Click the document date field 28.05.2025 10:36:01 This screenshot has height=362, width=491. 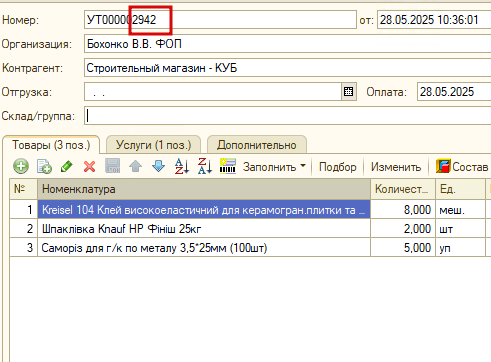pos(434,20)
